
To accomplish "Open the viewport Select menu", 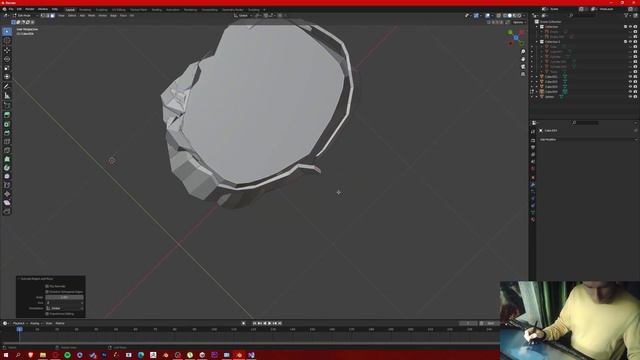I will (x=72, y=16).
